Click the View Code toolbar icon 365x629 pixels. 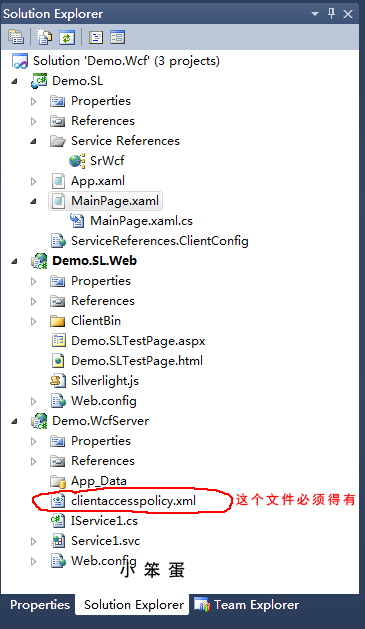coord(96,37)
